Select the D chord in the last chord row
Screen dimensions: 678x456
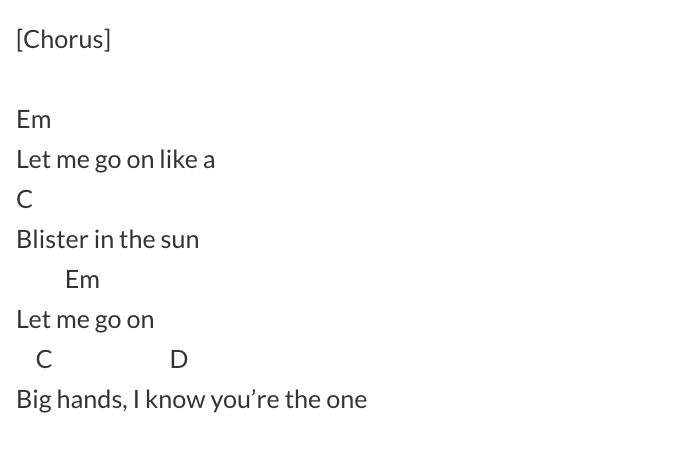pos(179,360)
